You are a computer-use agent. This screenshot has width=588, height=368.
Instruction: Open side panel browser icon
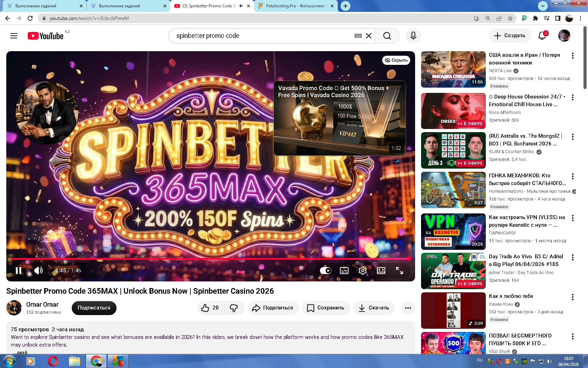tap(558, 18)
